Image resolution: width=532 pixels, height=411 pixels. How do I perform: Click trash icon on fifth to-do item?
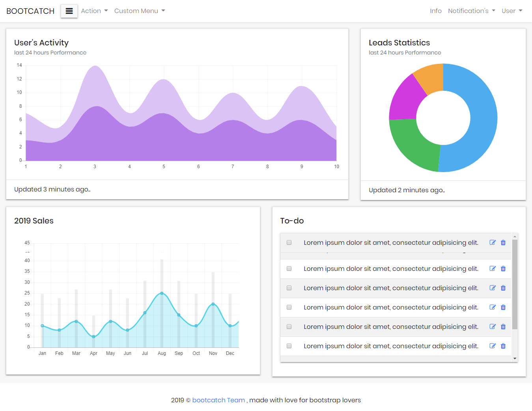pyautogui.click(x=503, y=327)
